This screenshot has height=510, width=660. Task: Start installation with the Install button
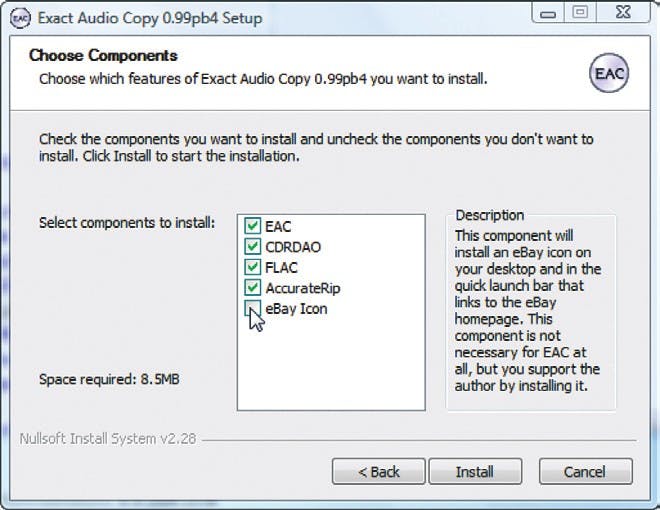coord(475,471)
